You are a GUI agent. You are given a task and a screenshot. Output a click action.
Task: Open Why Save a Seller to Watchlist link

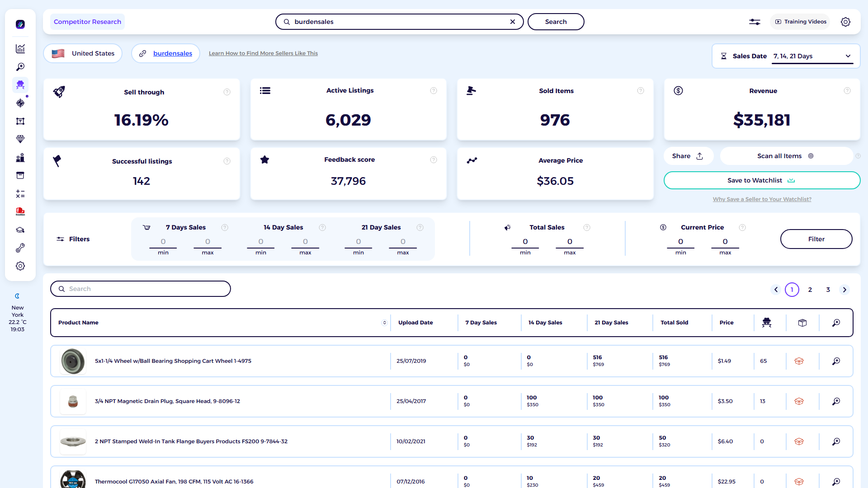pyautogui.click(x=762, y=199)
